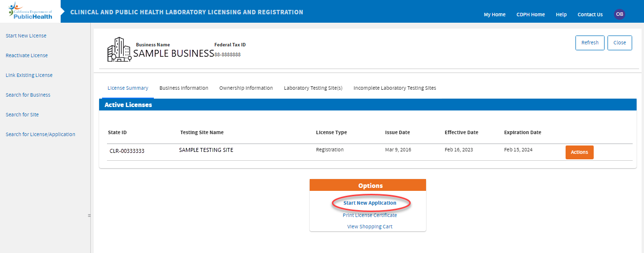Click Start New Application option
This screenshot has height=253, width=644.
coord(370,203)
